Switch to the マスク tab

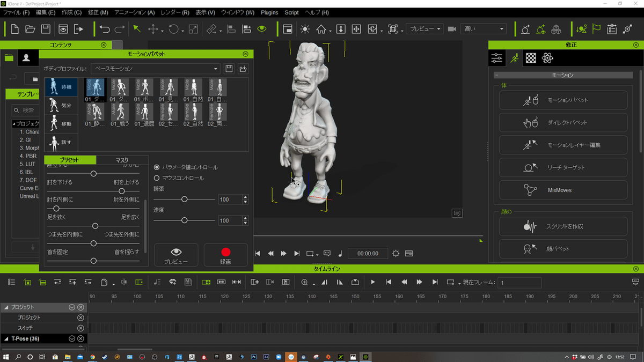tap(122, 160)
